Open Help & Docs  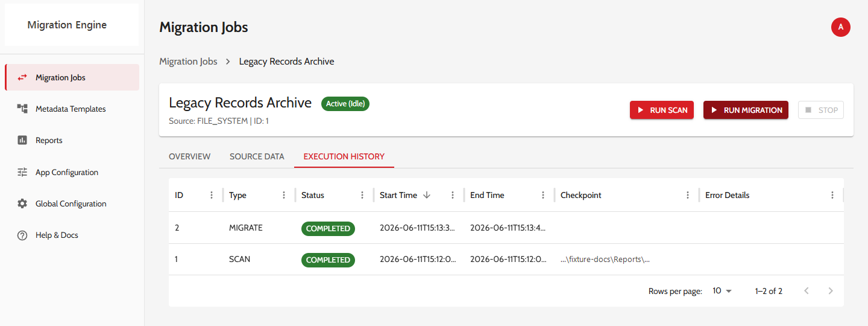coord(72,235)
